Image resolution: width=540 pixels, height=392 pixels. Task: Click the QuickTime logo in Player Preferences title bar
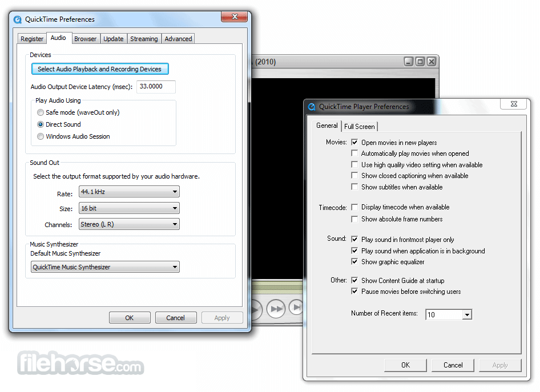(x=312, y=107)
